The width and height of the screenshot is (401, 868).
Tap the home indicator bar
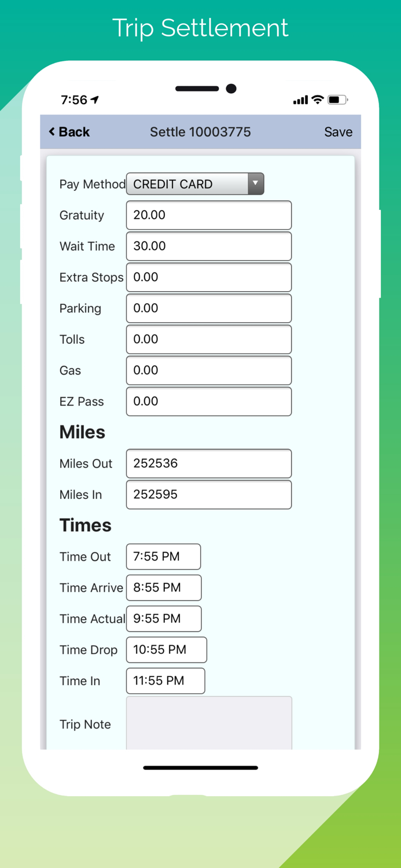tap(200, 768)
